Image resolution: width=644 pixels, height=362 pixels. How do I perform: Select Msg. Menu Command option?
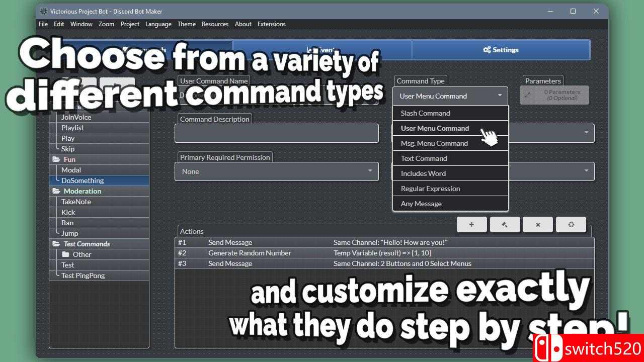[434, 143]
